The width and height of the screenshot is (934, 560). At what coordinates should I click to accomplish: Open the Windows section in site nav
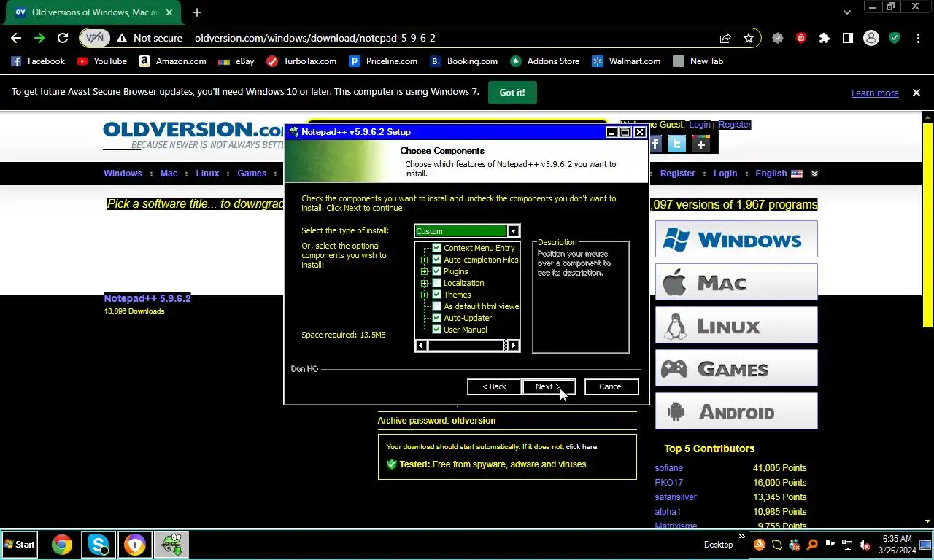(123, 174)
